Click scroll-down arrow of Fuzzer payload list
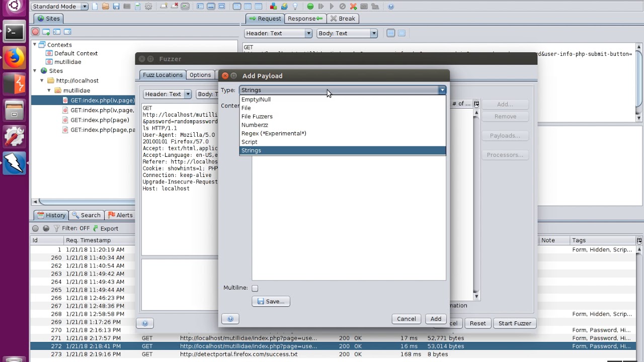644x362 pixels. click(476, 297)
